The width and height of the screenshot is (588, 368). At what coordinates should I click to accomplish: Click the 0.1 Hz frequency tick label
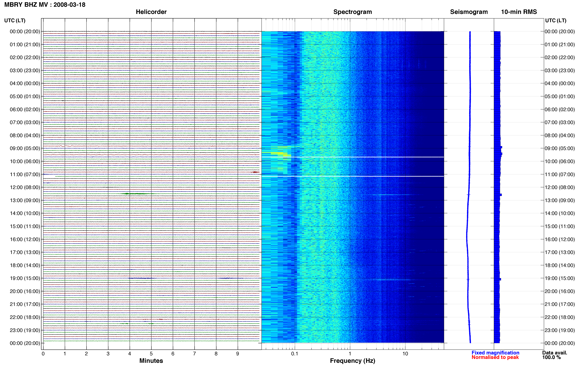coord(295,354)
